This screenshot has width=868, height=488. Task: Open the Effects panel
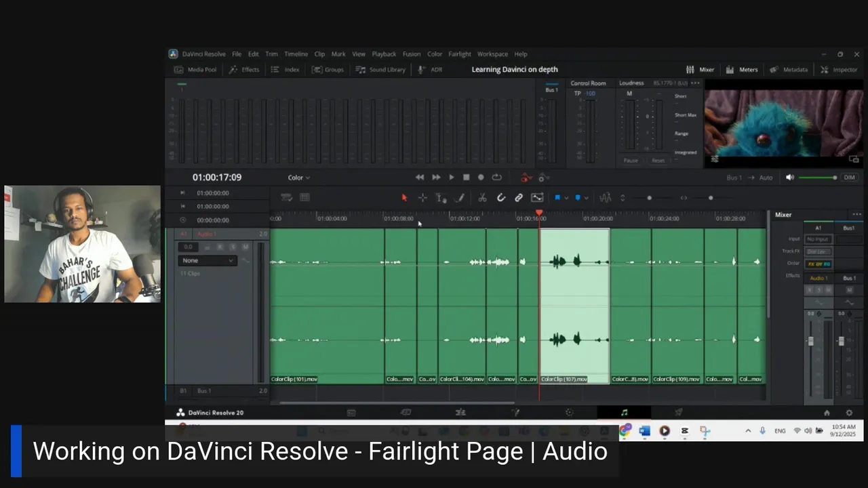[244, 69]
